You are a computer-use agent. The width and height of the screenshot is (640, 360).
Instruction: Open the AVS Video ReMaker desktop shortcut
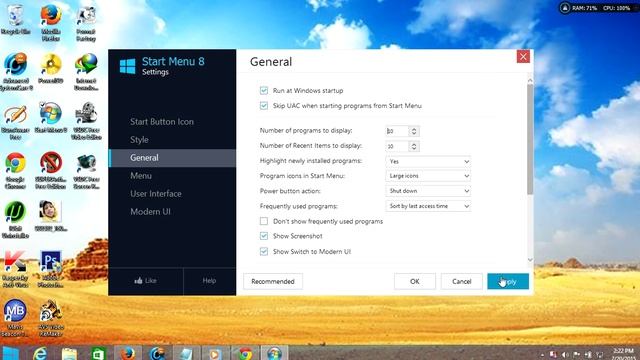51,318
